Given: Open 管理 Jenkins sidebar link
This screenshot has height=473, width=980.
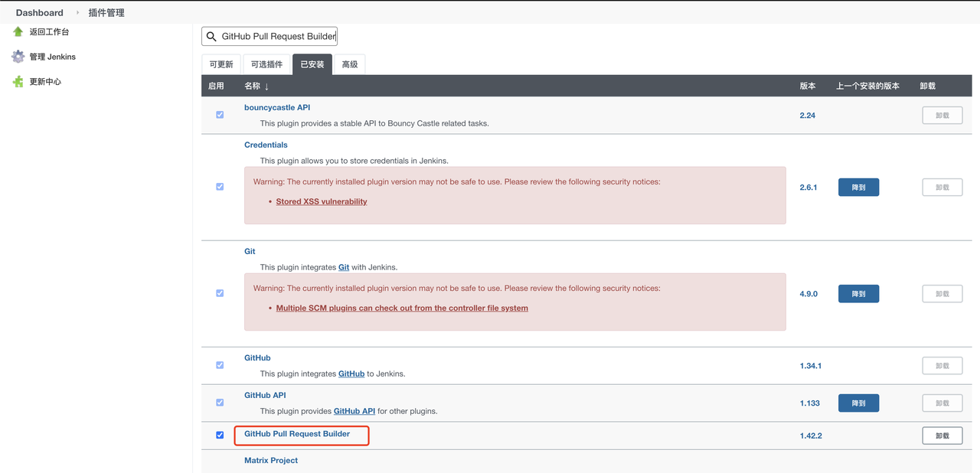Looking at the screenshot, I should [x=53, y=57].
